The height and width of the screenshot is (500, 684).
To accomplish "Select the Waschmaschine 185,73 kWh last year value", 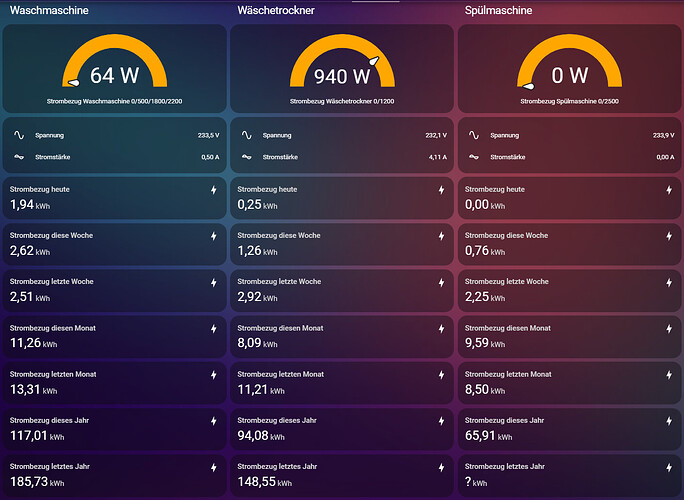I will tap(37, 482).
